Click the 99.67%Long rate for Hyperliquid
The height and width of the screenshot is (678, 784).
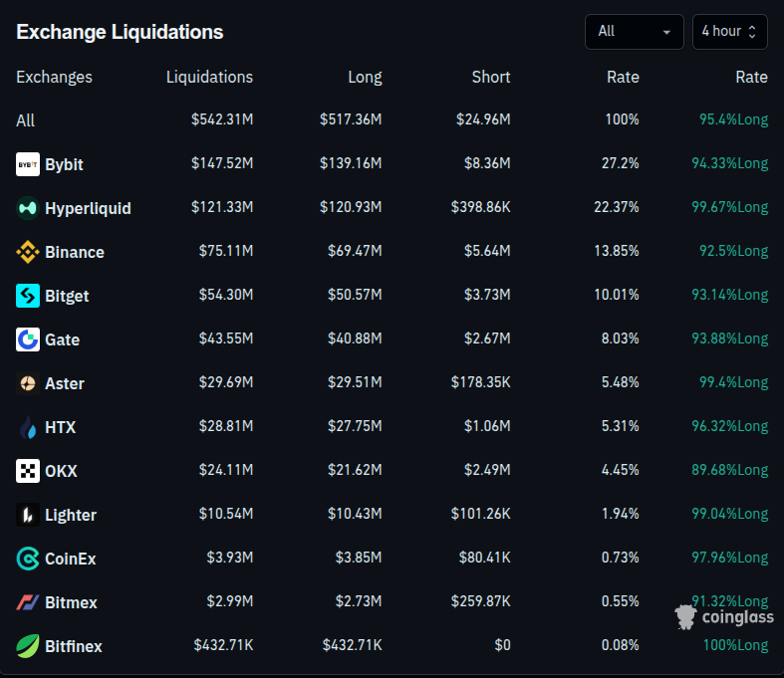click(x=729, y=207)
